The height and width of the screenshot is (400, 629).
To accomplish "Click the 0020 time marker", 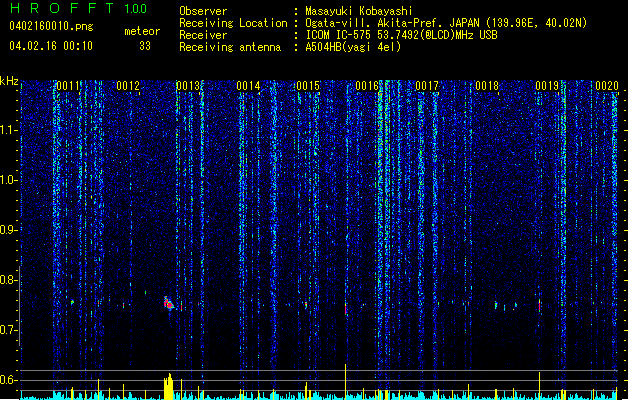I will (x=607, y=86).
